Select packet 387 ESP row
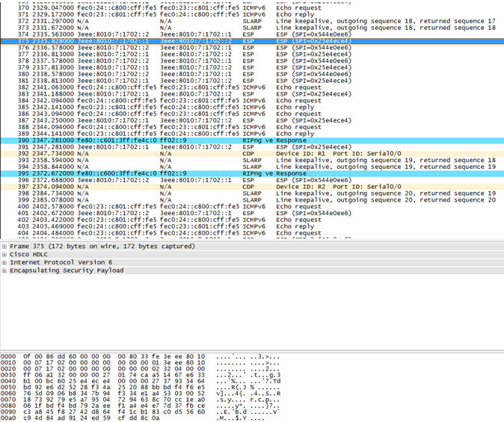The height and width of the screenshot is (422, 504). [x=252, y=120]
